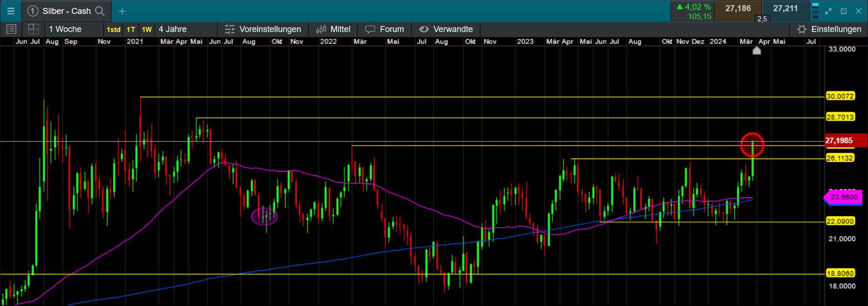Open the list panel icon in toolbar

pyautogui.click(x=12, y=29)
